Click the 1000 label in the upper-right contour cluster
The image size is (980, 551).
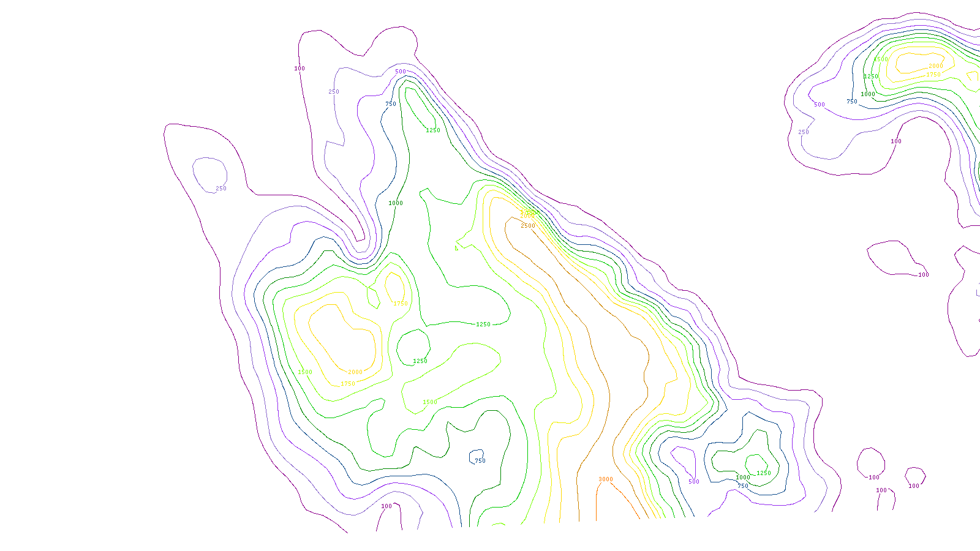point(868,94)
